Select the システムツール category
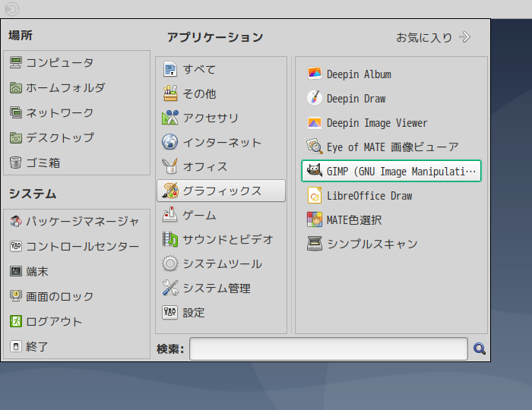 (221, 264)
